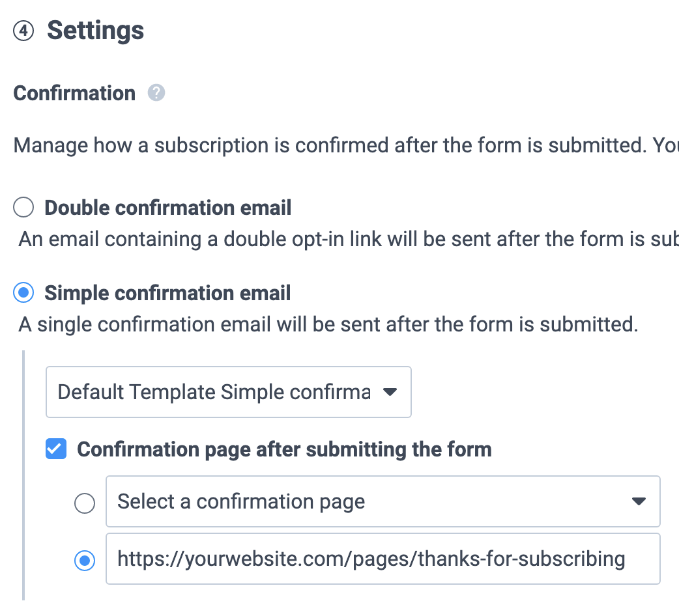Click the single confirmation email description text
Screen dimensions: 679x616
(328, 324)
